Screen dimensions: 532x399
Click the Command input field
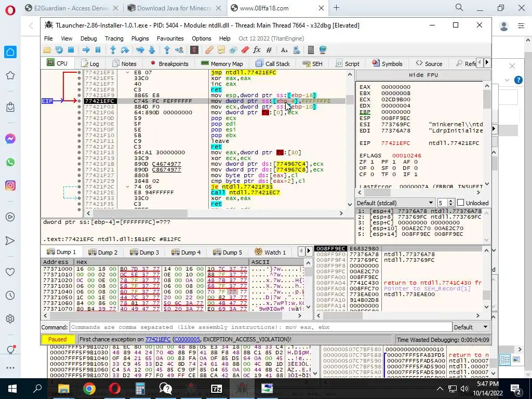coord(261,327)
